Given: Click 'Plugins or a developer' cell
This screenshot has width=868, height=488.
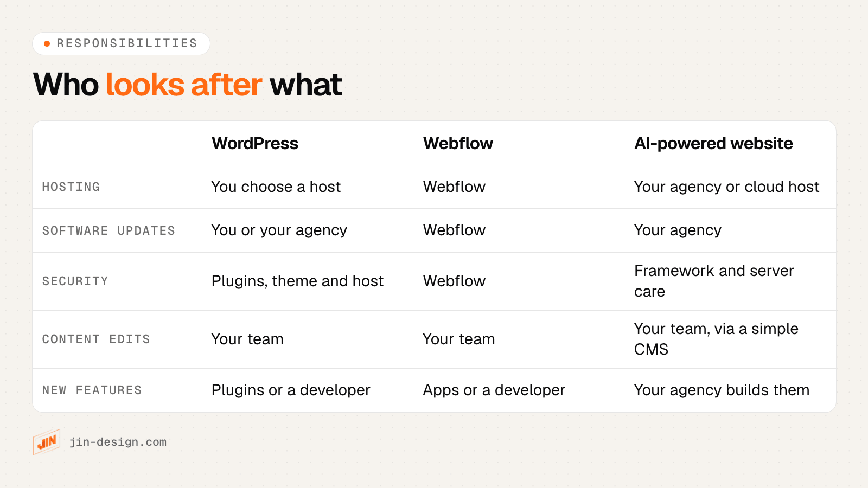Looking at the screenshot, I should click(x=291, y=390).
